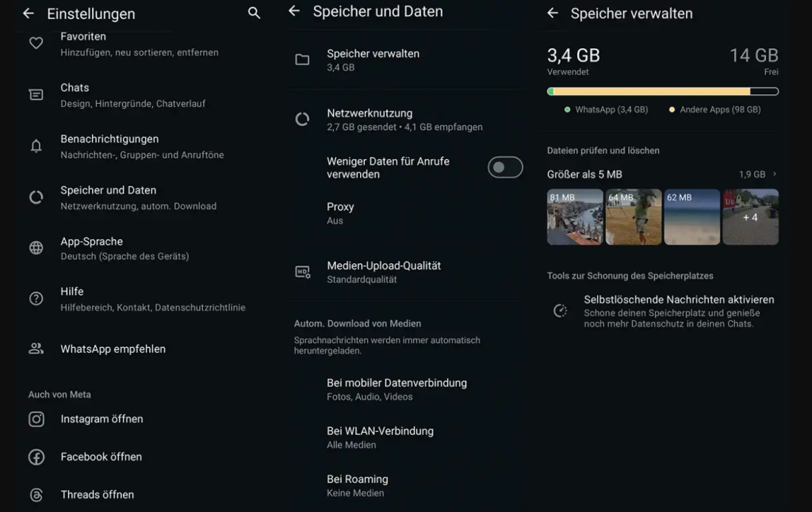
Task: Click the Favoriten heart icon
Action: click(x=36, y=44)
